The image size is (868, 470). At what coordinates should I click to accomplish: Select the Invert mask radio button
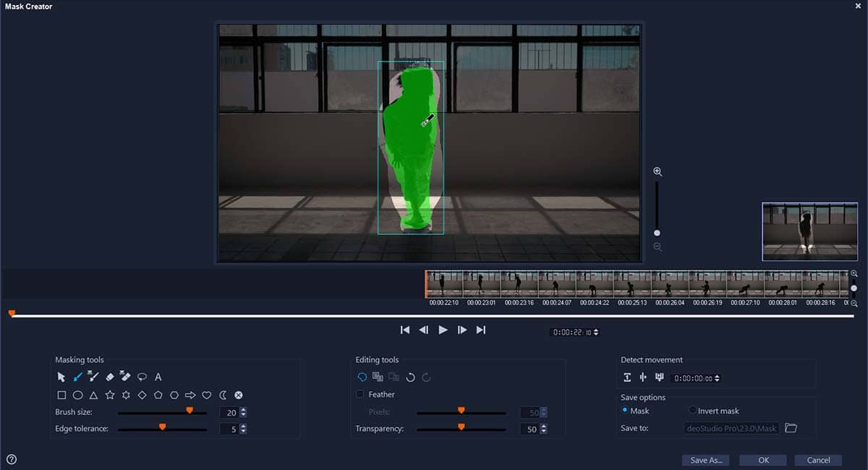point(692,411)
